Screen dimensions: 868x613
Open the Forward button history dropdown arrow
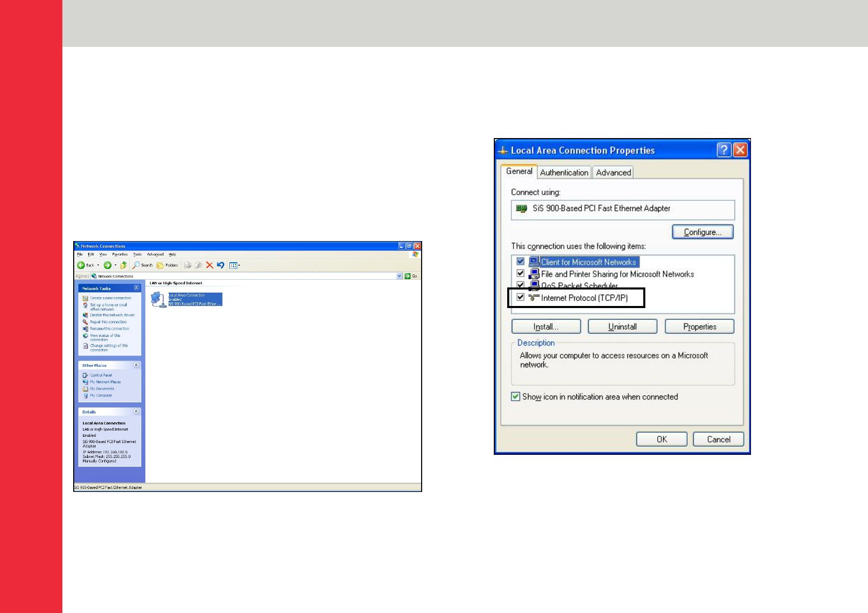coord(115,265)
